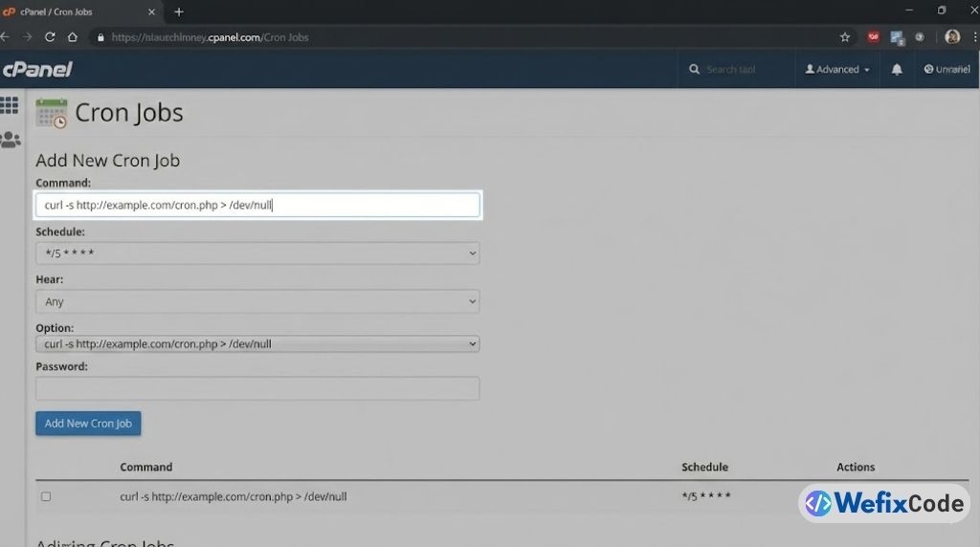980x547 pixels.
Task: Open the Advanced user menu
Action: (836, 69)
